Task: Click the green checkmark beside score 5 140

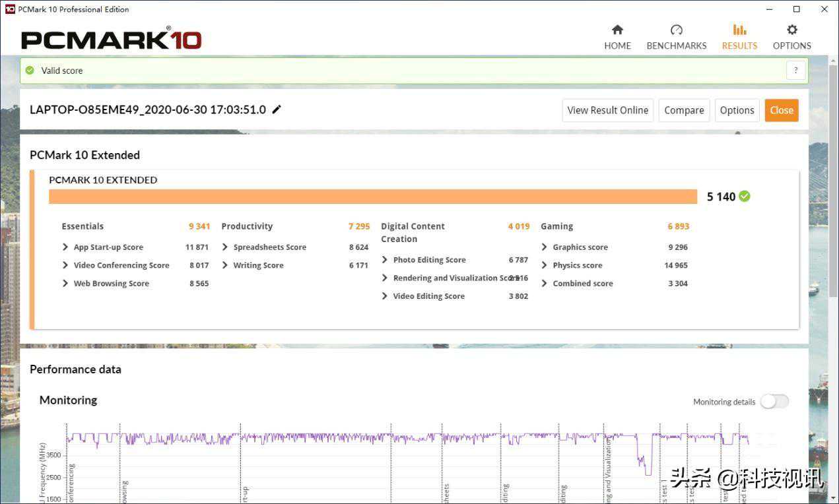Action: click(x=745, y=196)
